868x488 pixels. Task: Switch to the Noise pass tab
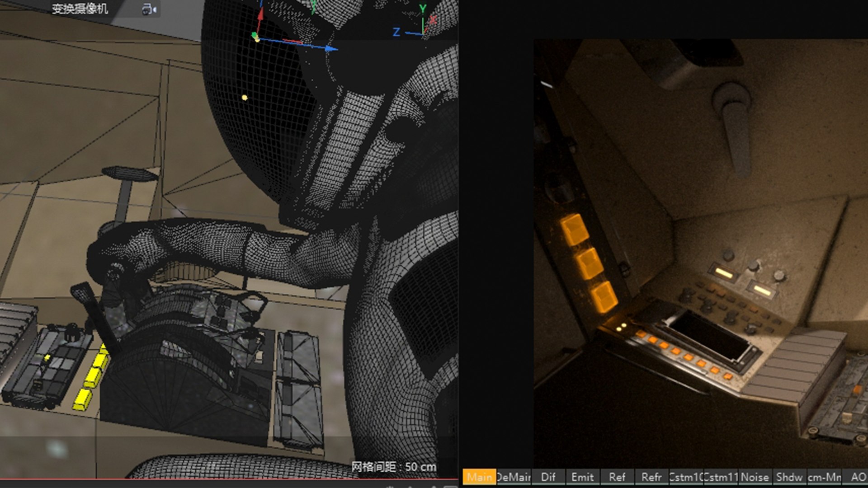pos(755,477)
